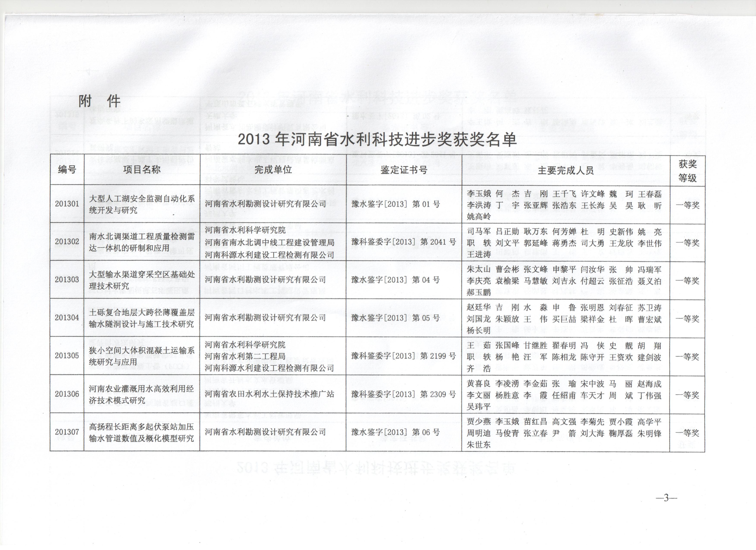Screen dimensions: 756x550
Task: Select the cell with number 201301
Action: [67, 204]
